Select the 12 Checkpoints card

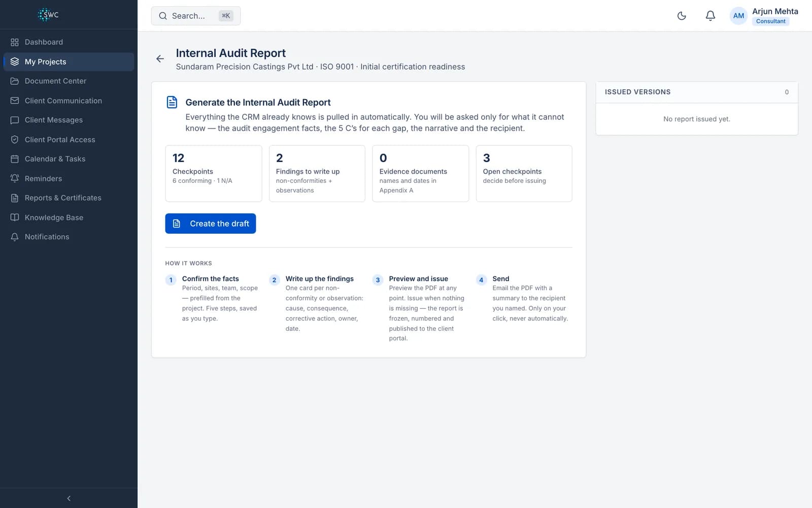point(213,173)
